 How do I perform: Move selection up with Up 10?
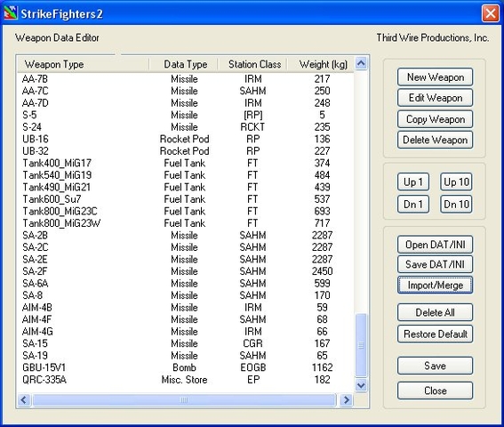point(456,182)
